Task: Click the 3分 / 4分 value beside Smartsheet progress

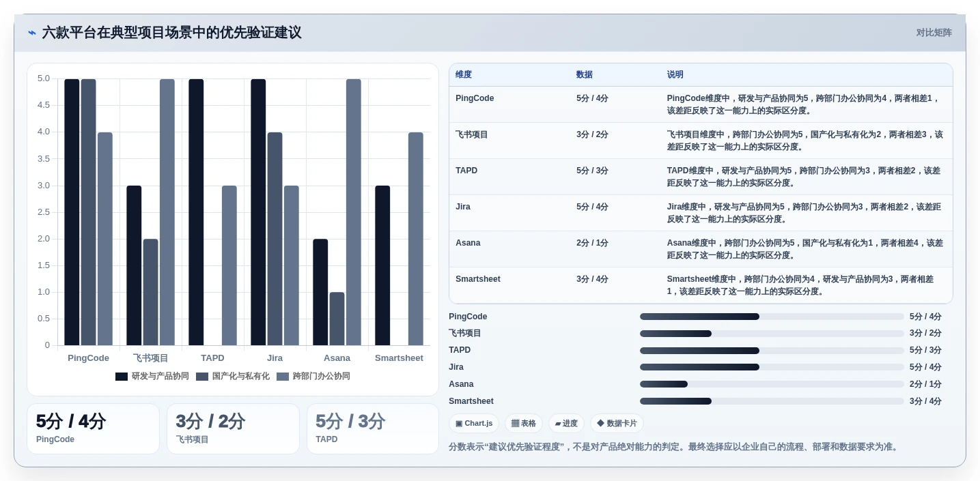Action: (x=925, y=401)
